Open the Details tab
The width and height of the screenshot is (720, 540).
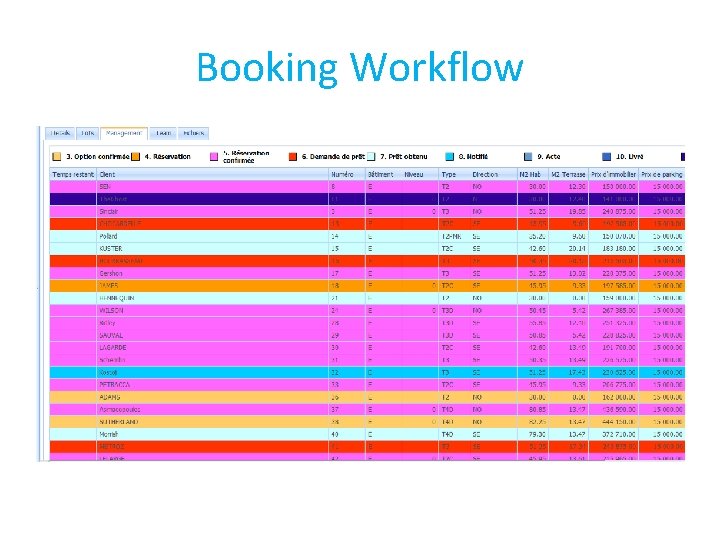tap(60, 133)
